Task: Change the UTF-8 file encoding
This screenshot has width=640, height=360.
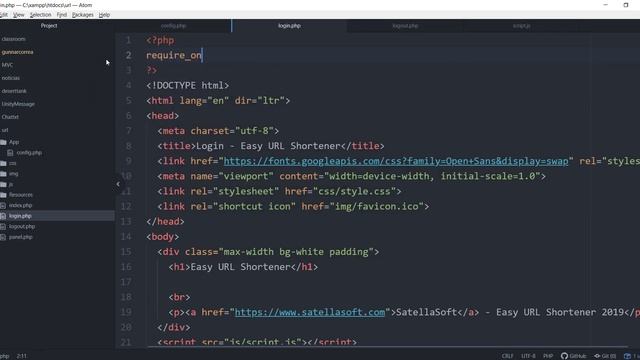Action: pos(528,356)
